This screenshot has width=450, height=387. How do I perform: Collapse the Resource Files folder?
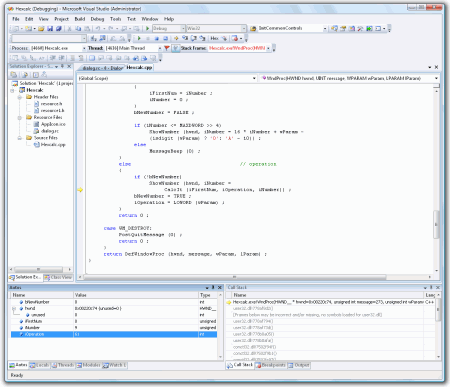coord(19,118)
